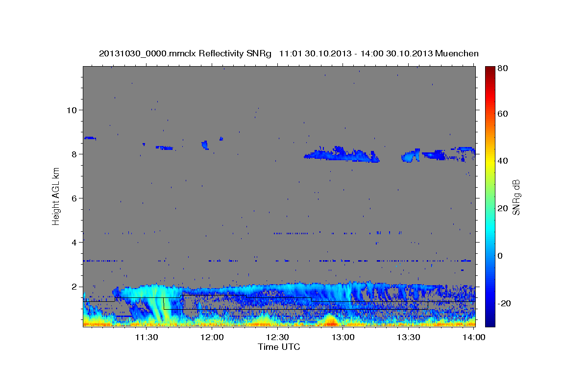Click the 12:30 time tick label
This screenshot has height=392, width=588.
[277, 337]
